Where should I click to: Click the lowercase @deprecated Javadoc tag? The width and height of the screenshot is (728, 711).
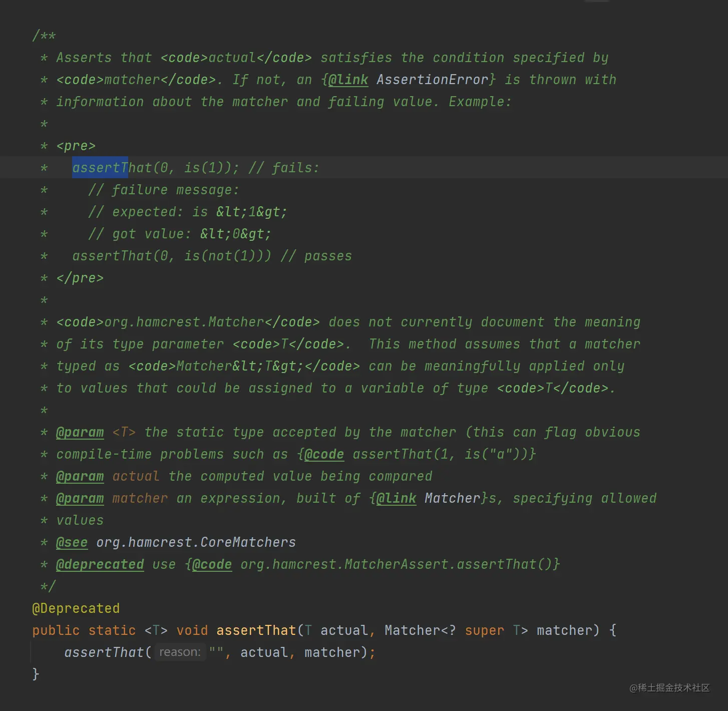pyautogui.click(x=100, y=565)
